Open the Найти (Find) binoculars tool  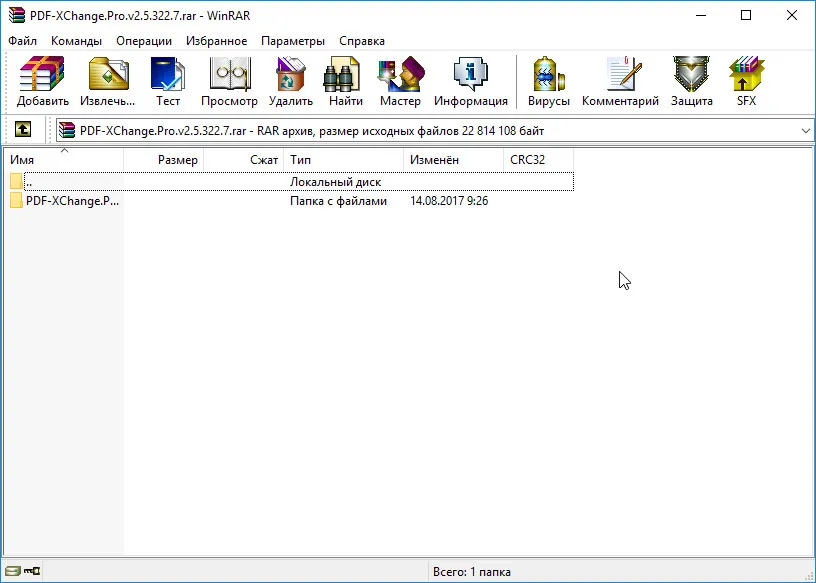point(346,81)
